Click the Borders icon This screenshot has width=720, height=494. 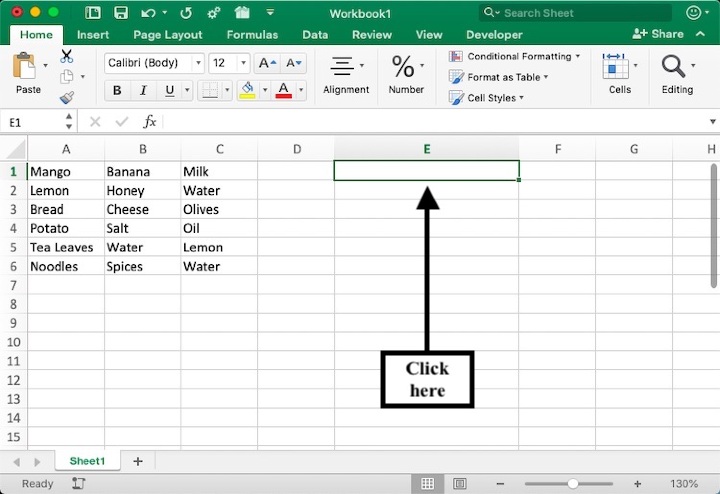point(210,90)
